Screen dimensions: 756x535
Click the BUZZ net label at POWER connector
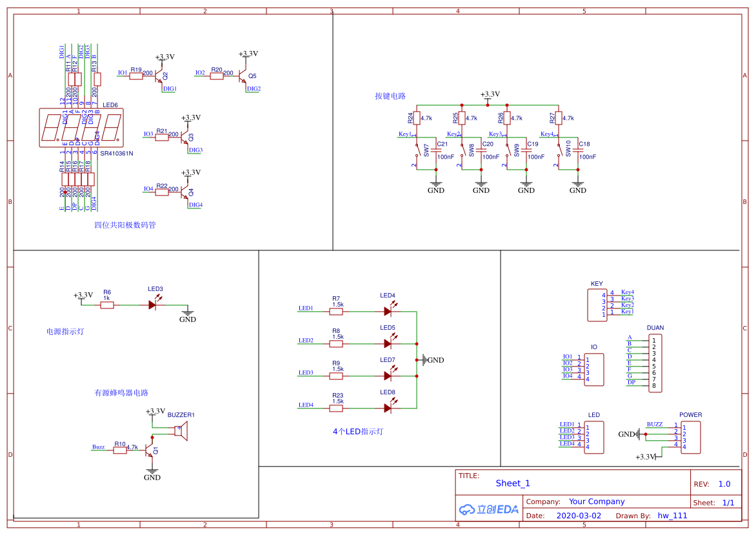coord(655,424)
